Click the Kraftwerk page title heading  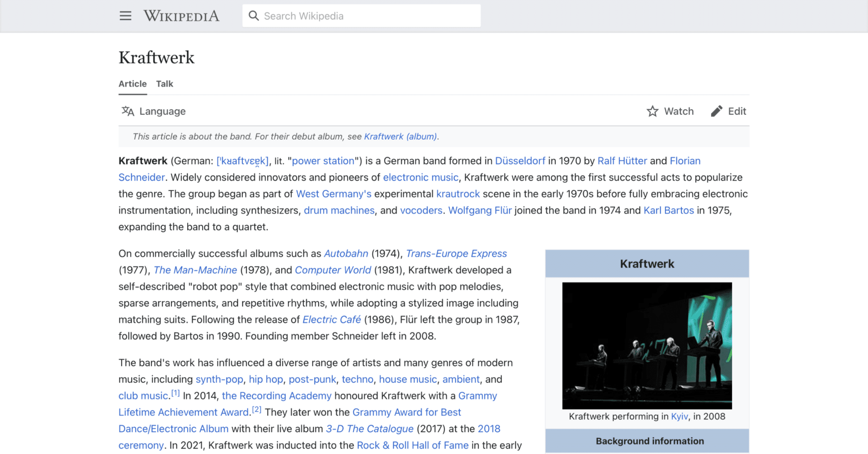point(156,57)
